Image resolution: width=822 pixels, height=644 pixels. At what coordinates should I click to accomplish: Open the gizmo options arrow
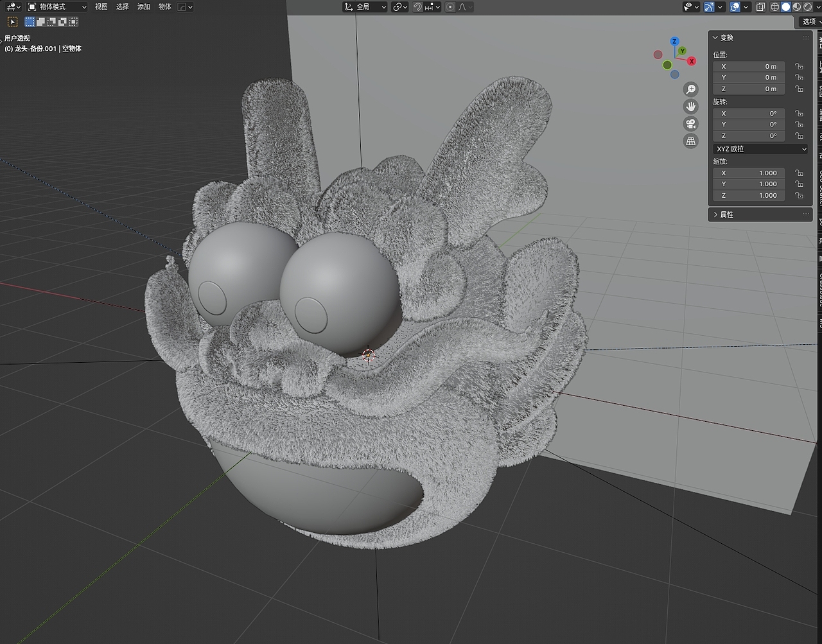click(x=721, y=6)
